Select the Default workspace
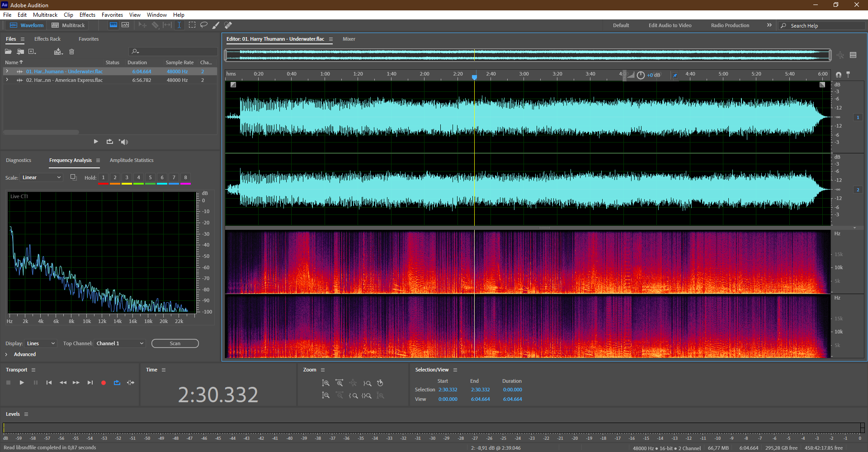Image resolution: width=868 pixels, height=452 pixels. (x=621, y=25)
